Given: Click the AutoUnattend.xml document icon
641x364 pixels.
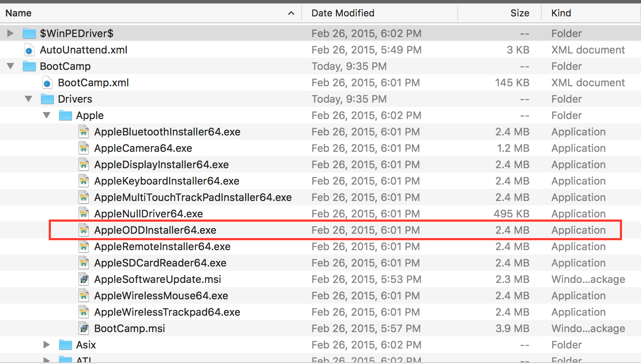Looking at the screenshot, I should (x=29, y=50).
